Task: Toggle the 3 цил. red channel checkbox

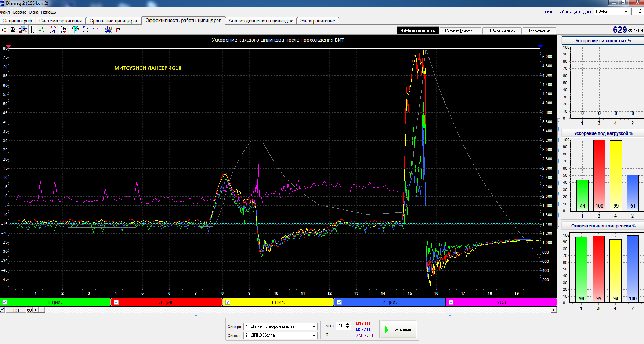Action: click(116, 302)
